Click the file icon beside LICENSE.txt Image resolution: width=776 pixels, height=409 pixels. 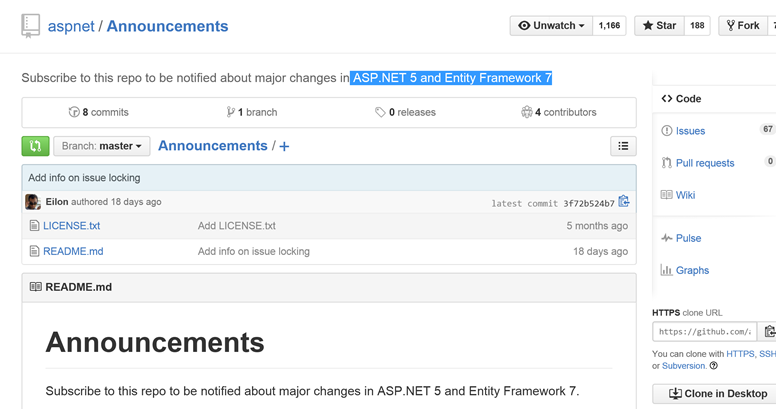[34, 226]
